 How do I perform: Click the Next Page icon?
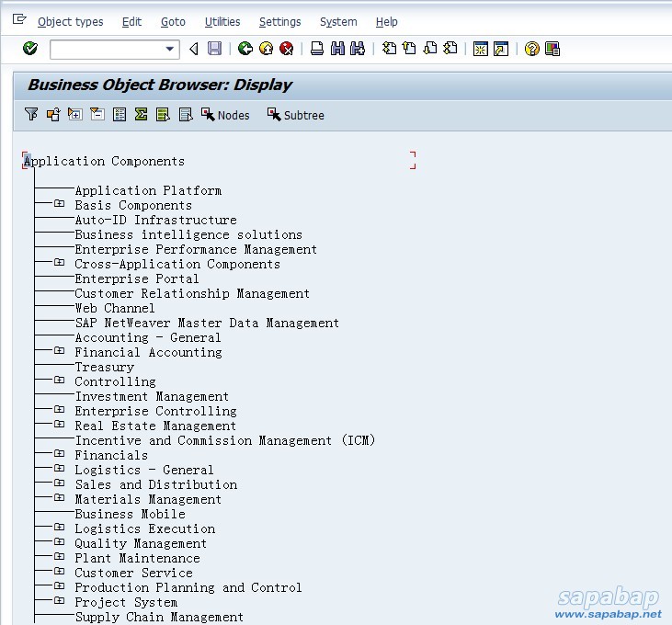(430, 49)
